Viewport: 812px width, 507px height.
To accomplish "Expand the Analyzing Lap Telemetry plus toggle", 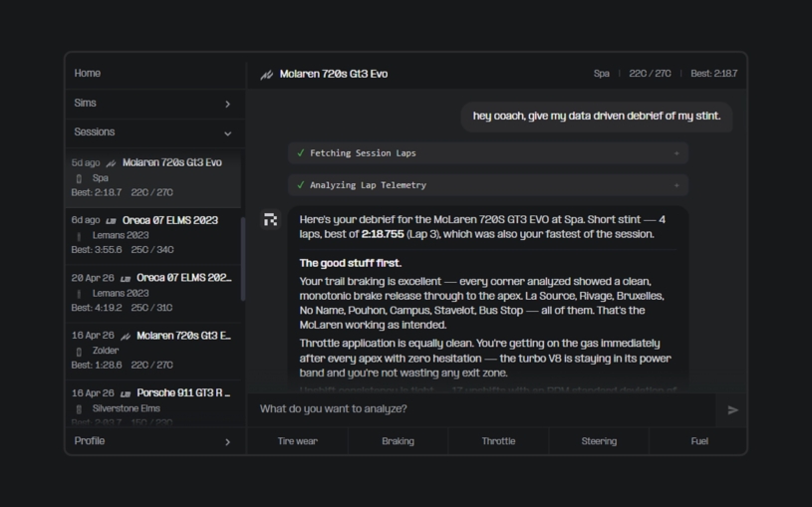I will pyautogui.click(x=677, y=185).
